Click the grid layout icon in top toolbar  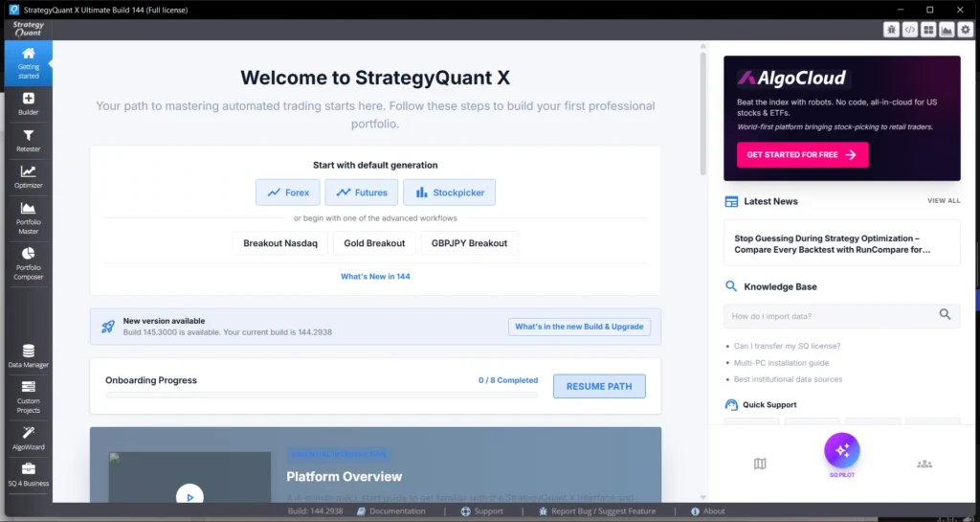tap(928, 30)
